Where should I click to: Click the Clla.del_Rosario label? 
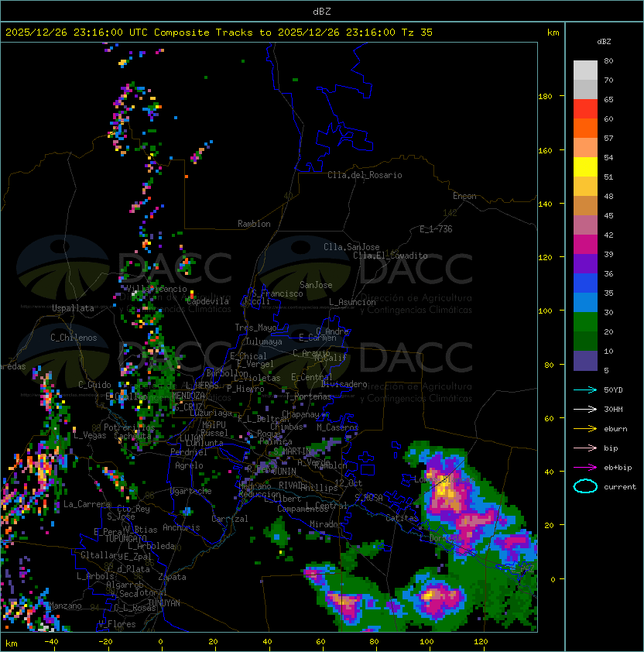tap(365, 175)
